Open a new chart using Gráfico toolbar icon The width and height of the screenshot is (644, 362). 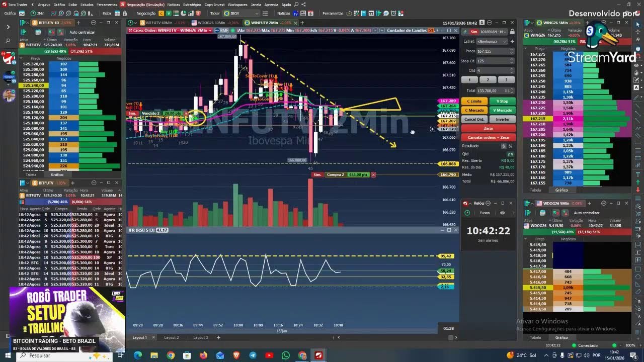click(x=22, y=13)
